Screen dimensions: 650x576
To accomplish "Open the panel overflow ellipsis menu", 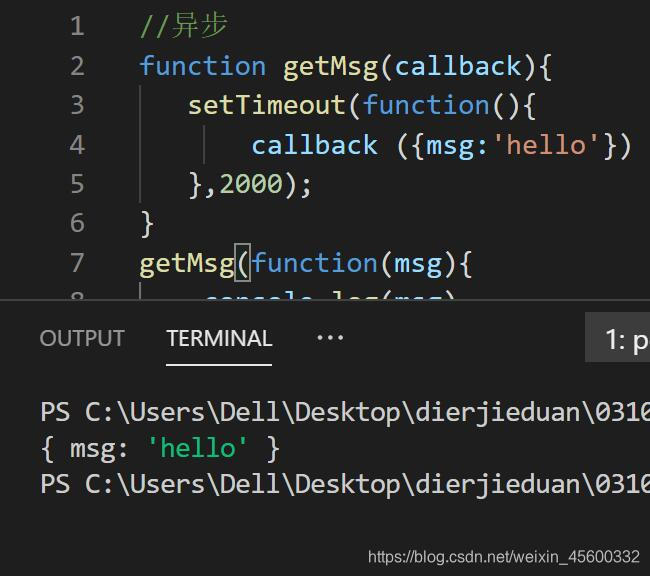I will [330, 338].
